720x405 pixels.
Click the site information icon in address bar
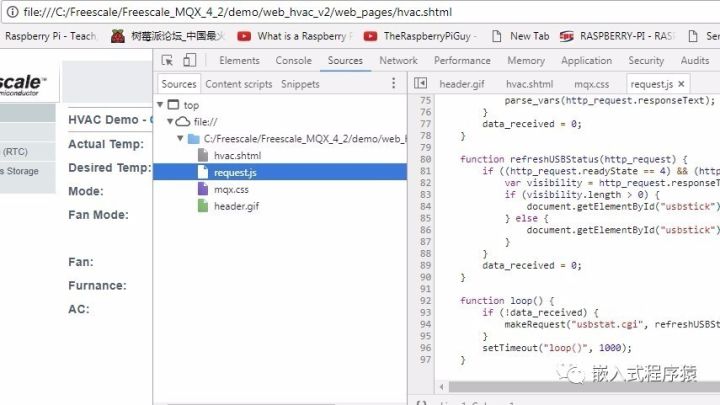click(x=12, y=12)
